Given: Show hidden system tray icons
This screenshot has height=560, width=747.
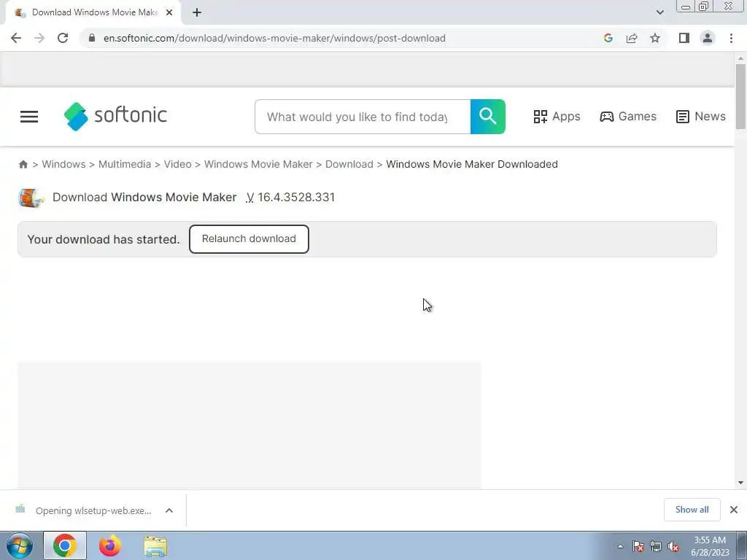Looking at the screenshot, I should tap(620, 547).
